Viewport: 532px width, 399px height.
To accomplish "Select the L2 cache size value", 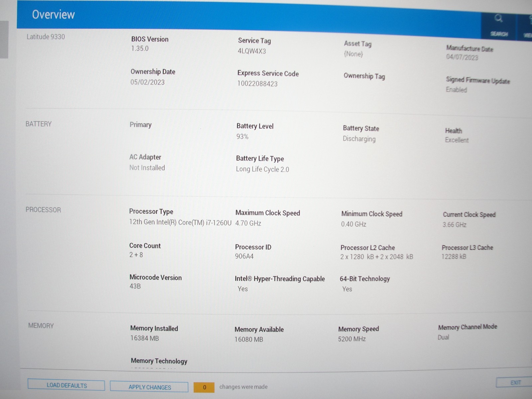I will coord(376,257).
